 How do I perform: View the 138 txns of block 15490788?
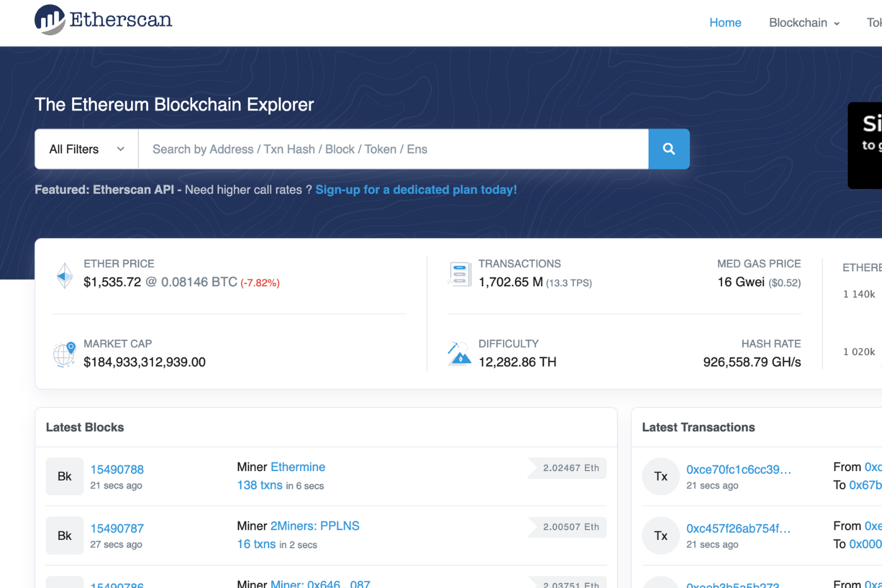260,485
